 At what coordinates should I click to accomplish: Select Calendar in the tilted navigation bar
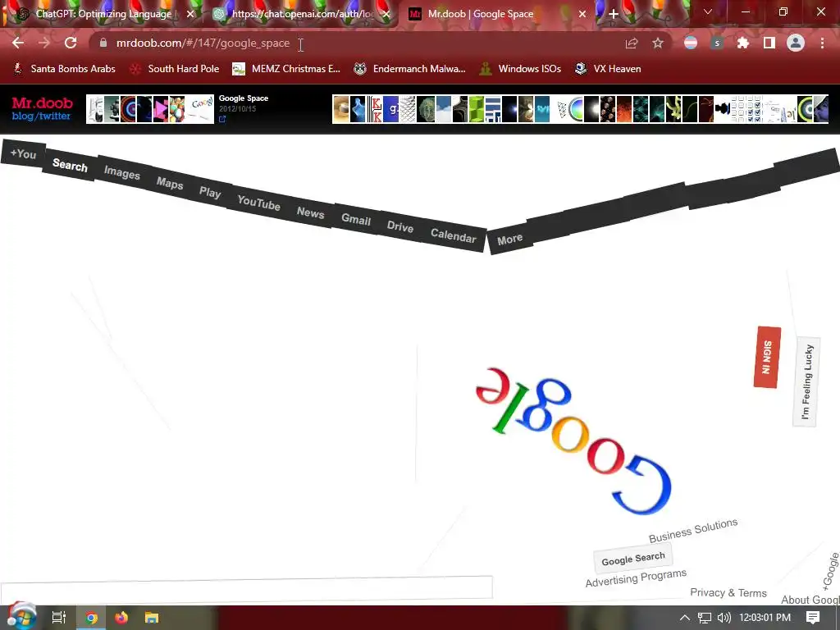(453, 235)
